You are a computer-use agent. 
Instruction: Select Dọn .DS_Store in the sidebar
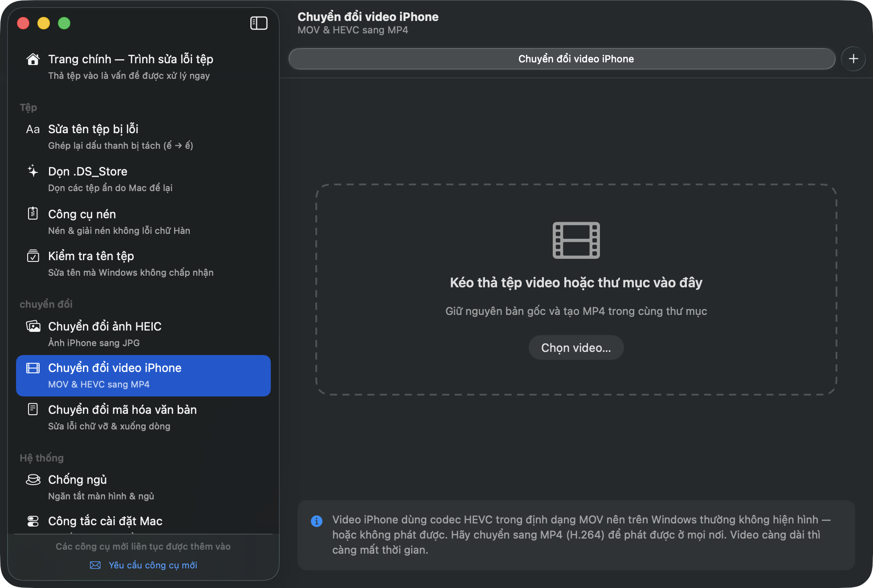[x=143, y=179]
